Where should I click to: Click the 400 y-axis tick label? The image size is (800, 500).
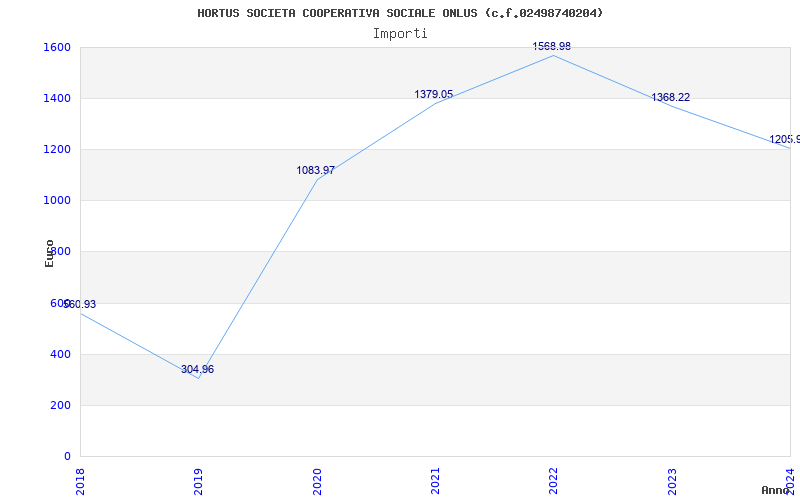pyautogui.click(x=61, y=354)
